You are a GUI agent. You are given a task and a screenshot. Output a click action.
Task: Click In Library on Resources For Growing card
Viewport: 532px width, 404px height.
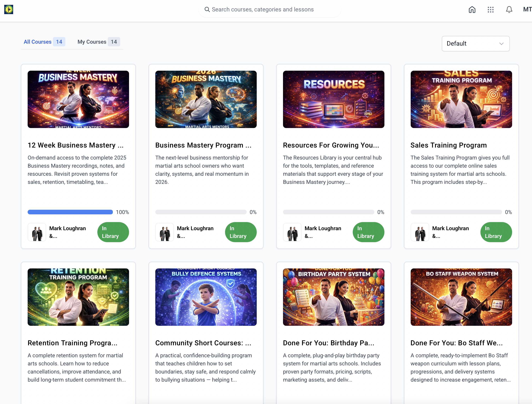click(368, 232)
